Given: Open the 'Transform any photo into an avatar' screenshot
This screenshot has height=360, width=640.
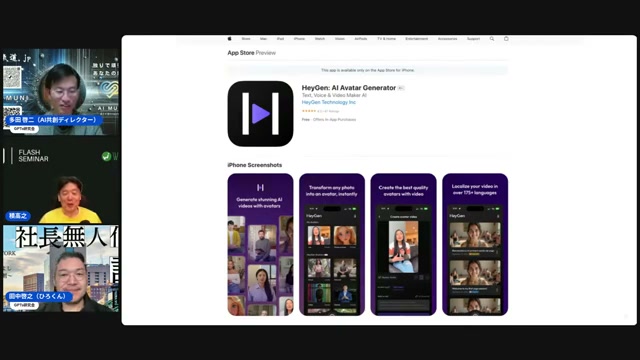Looking at the screenshot, I should coord(332,244).
